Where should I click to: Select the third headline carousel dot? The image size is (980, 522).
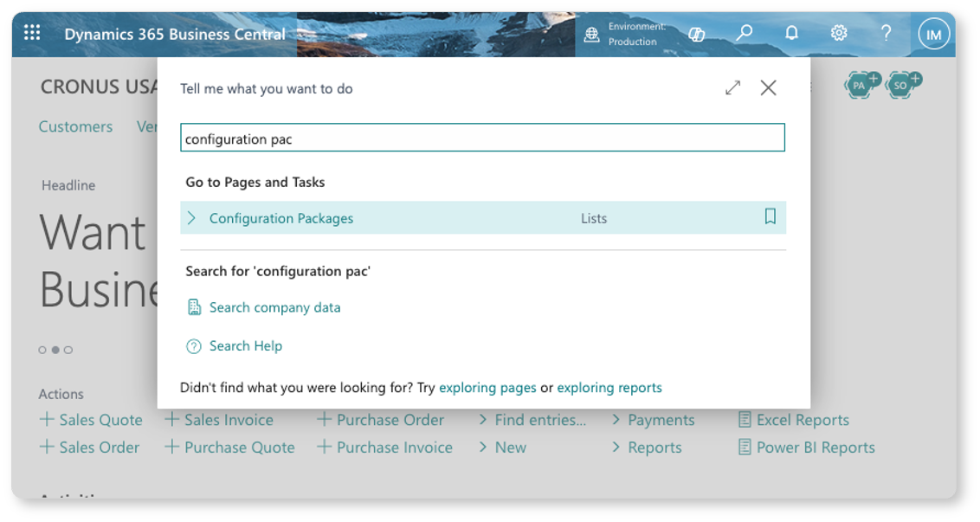point(68,350)
